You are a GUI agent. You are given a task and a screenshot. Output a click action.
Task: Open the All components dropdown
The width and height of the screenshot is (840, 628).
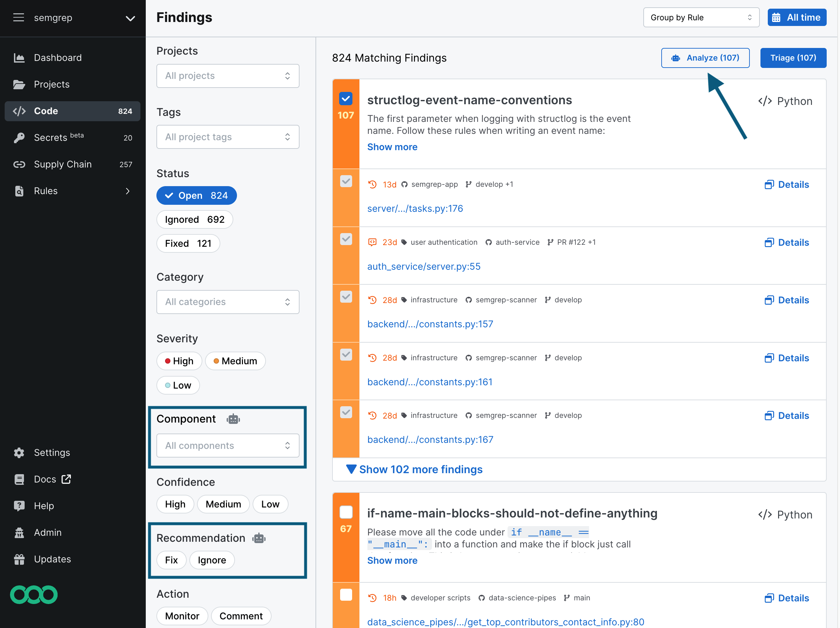tap(227, 446)
